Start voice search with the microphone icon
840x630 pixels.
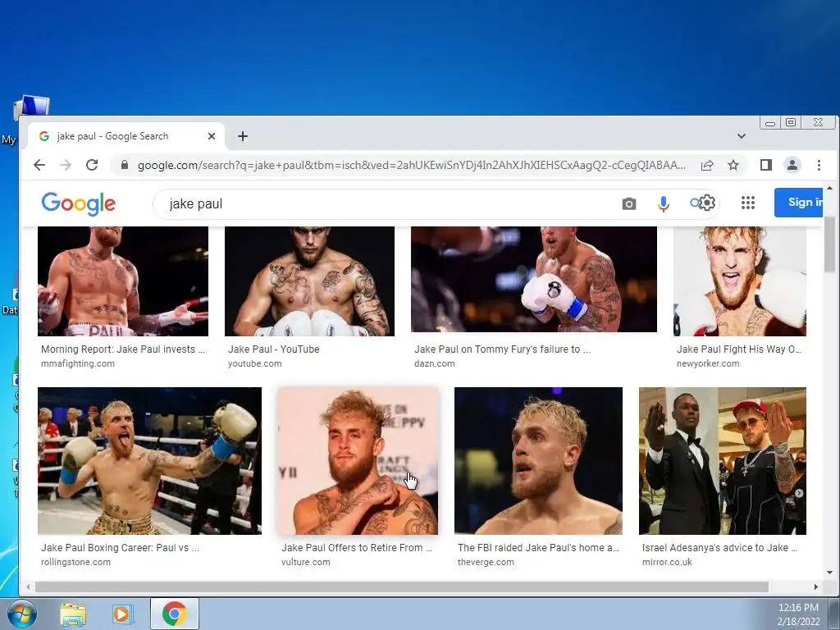663,203
